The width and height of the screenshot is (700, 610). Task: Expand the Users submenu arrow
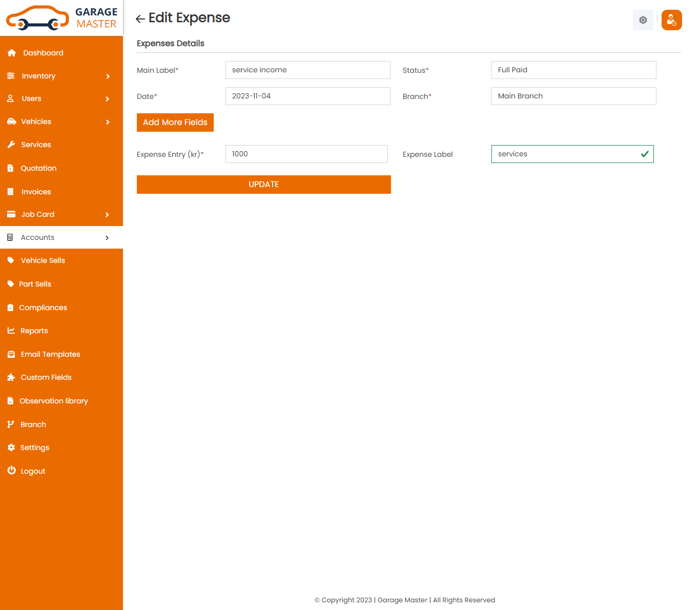tap(108, 99)
